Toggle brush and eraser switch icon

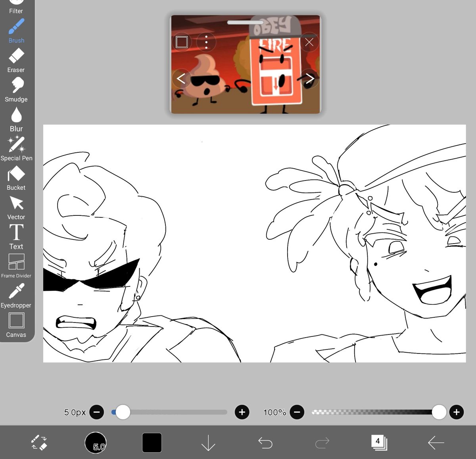[39, 442]
